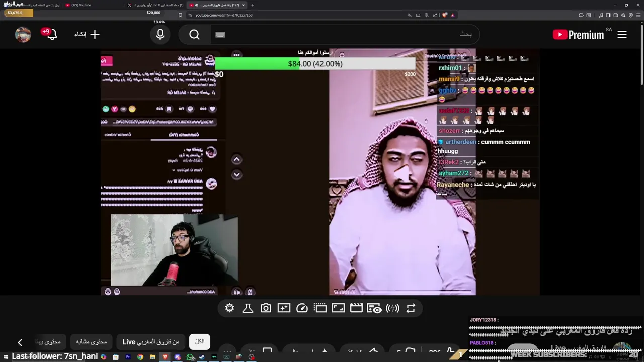Viewport: 644px width, 362px height.
Task: Switch to the X (Twitter) browser tab
Action: tap(156, 5)
